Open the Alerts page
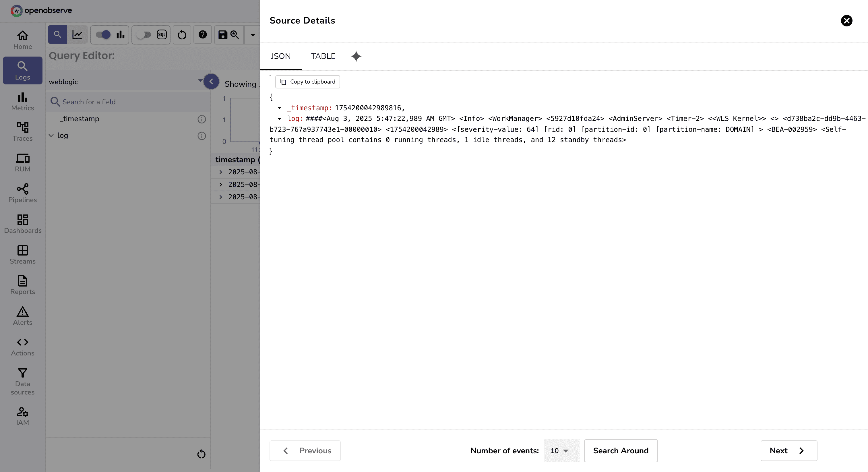The image size is (868, 472). [x=22, y=316]
